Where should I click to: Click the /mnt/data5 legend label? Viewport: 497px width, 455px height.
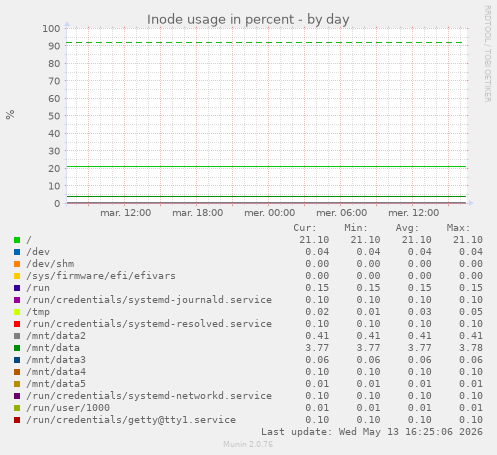click(x=56, y=384)
